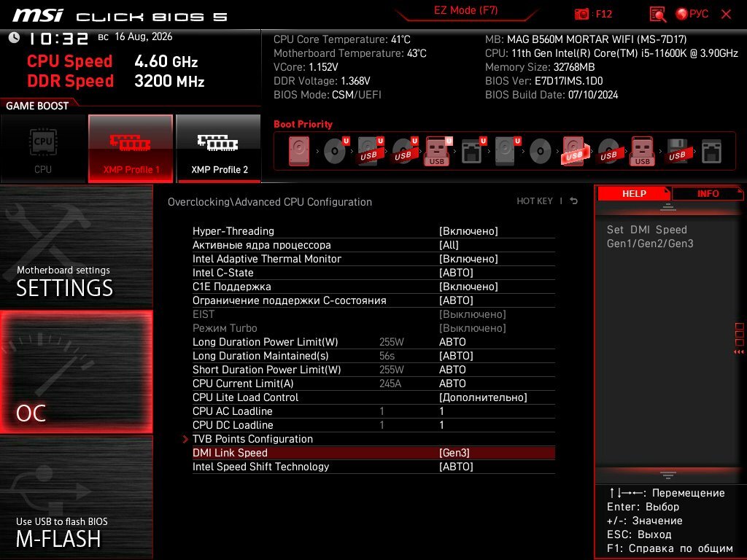747x560 pixels.
Task: Select legacy USB CD/DVD boot device icon
Action: pyautogui.click(x=609, y=152)
